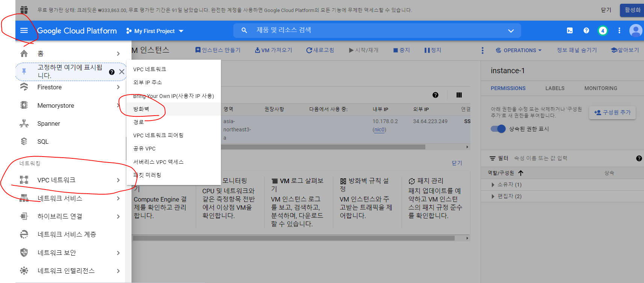Open My First Project selector dropdown
This screenshot has width=644, height=283.
(155, 31)
